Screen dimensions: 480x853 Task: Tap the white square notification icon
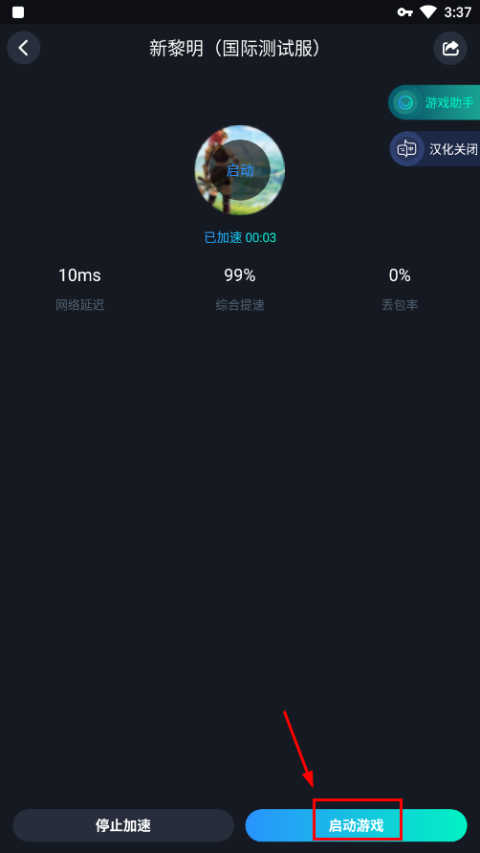pyautogui.click(x=18, y=12)
